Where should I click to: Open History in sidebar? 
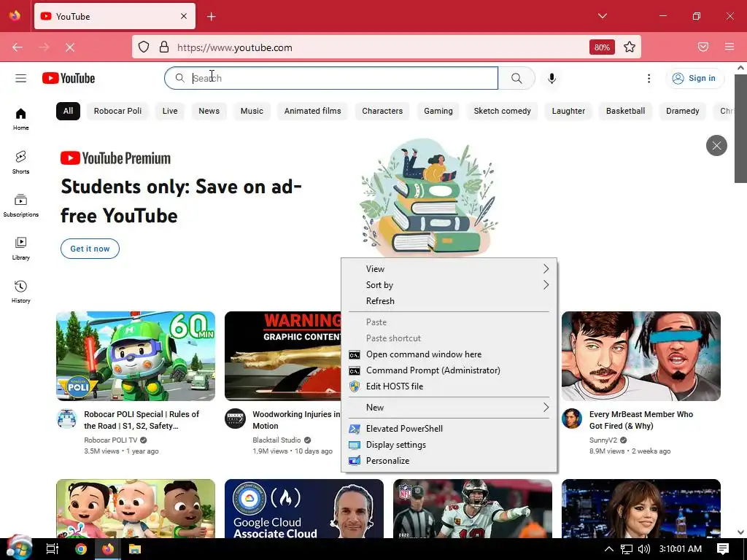coord(20,292)
